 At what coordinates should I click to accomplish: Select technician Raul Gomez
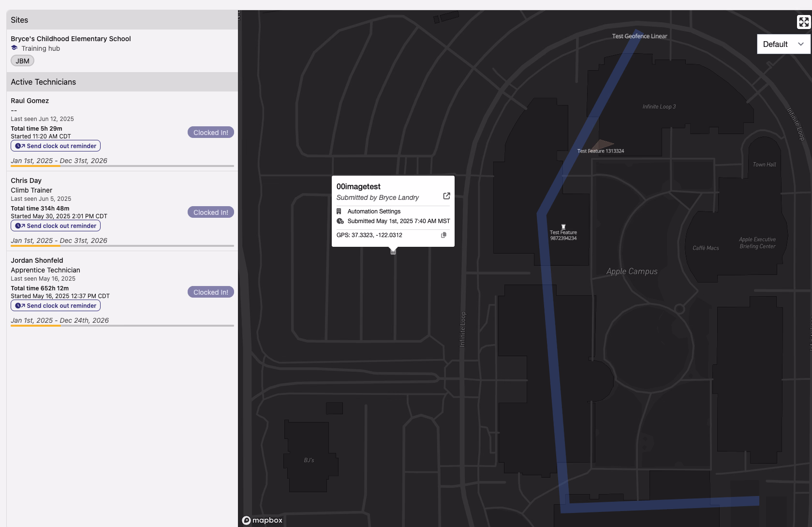coord(30,101)
